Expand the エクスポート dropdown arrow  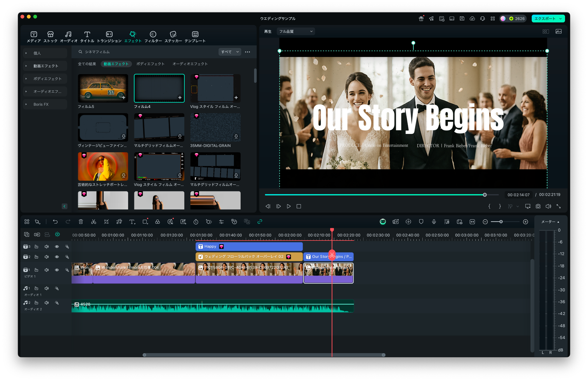pos(560,18)
